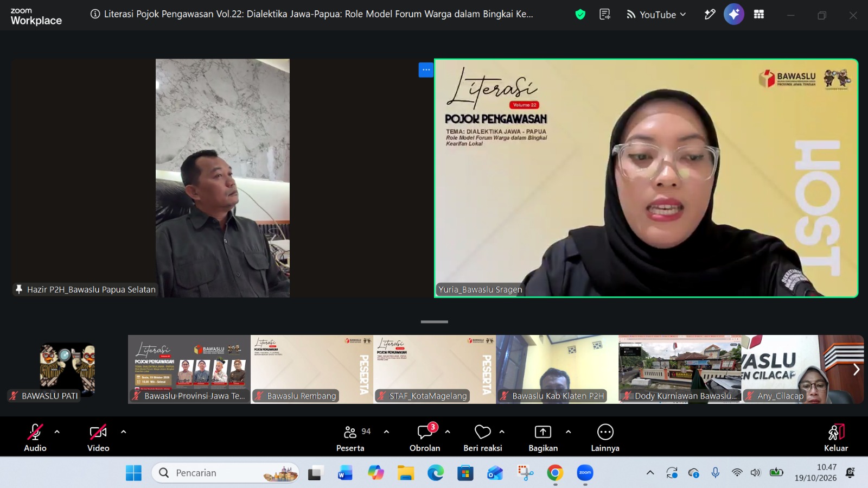Expand the video options arrow next to Video
The height and width of the screenshot is (488, 868).
[124, 432]
